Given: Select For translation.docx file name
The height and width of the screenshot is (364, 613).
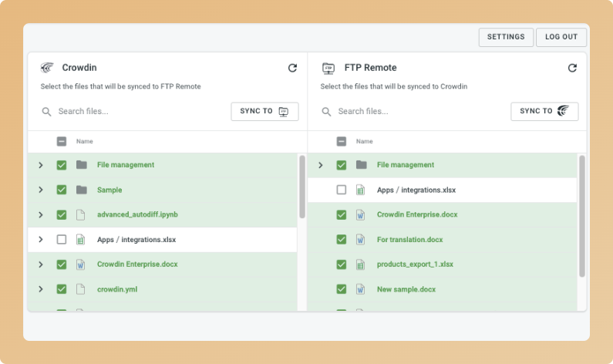Looking at the screenshot, I should [409, 239].
